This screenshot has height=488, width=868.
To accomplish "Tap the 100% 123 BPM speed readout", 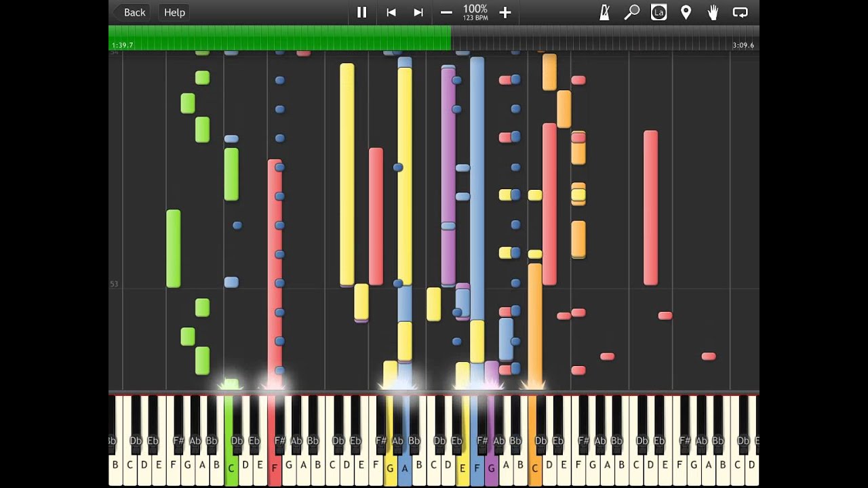I will point(475,12).
